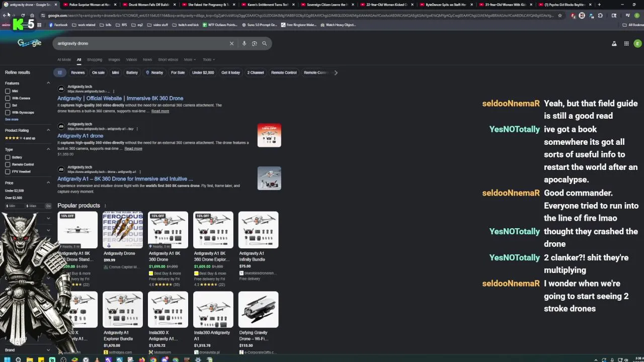This screenshot has width=644, height=362.
Task: Open the Tools dropdown
Action: 209,59
